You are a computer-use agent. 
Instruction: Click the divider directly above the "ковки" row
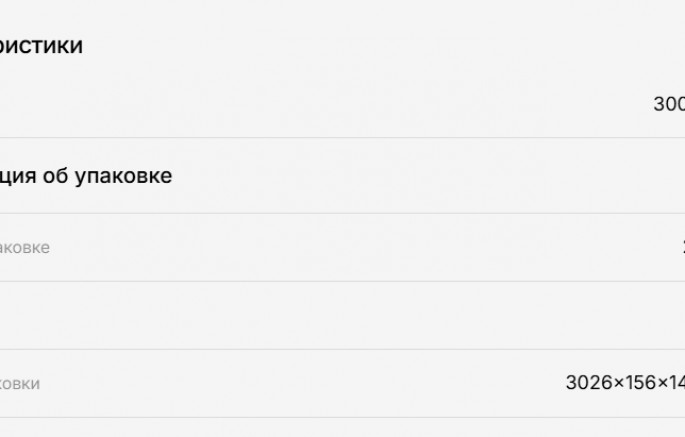(342, 349)
